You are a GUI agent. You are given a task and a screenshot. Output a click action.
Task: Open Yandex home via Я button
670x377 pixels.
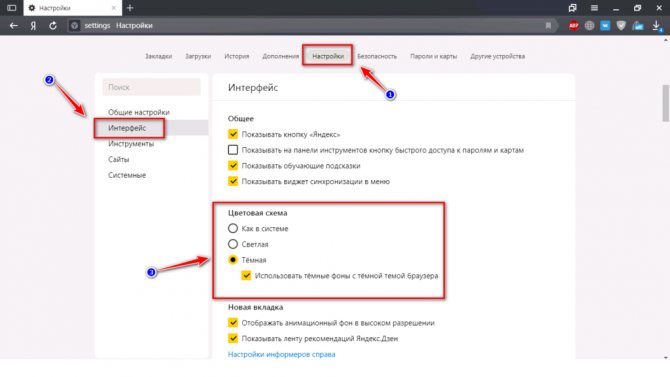(33, 26)
